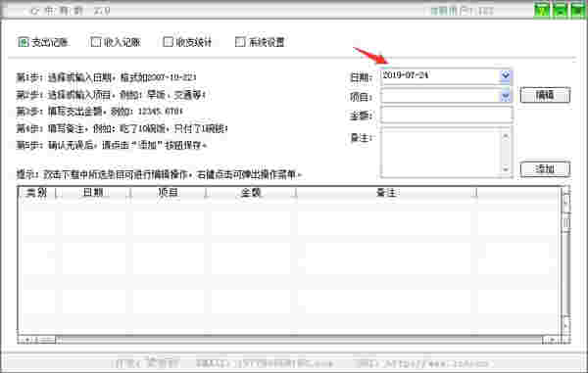Open the 日期 date dropdown arrow
Viewport: 588px width, 373px height.
(505, 75)
